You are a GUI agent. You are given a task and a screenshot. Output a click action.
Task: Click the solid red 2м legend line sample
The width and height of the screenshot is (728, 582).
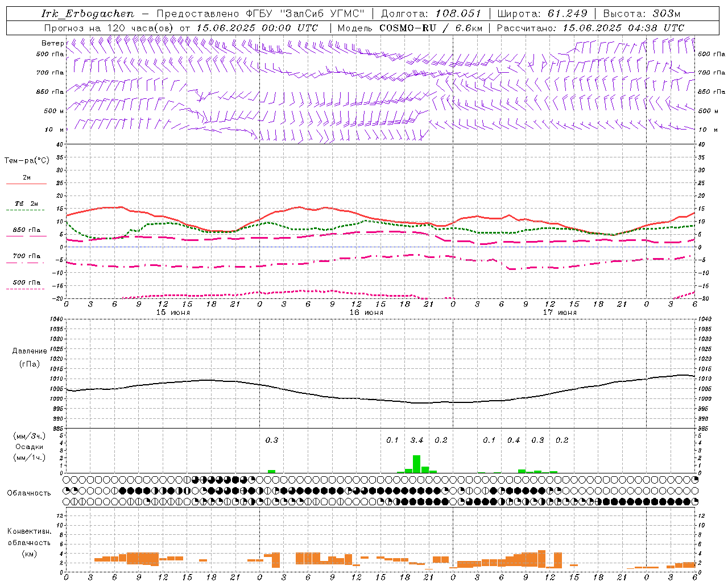[x=26, y=184]
